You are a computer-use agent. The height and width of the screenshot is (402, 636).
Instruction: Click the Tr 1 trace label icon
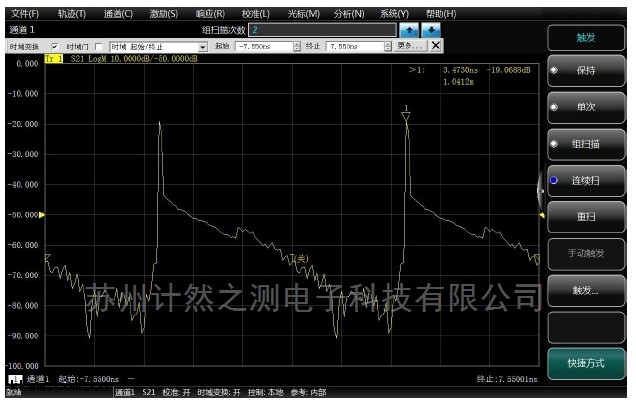tap(54, 60)
